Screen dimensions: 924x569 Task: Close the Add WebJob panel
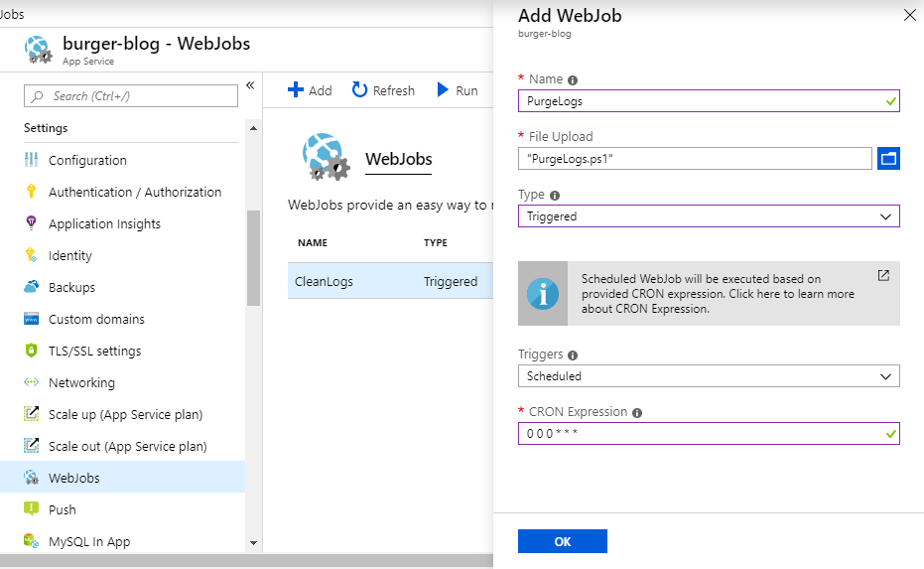click(x=910, y=15)
